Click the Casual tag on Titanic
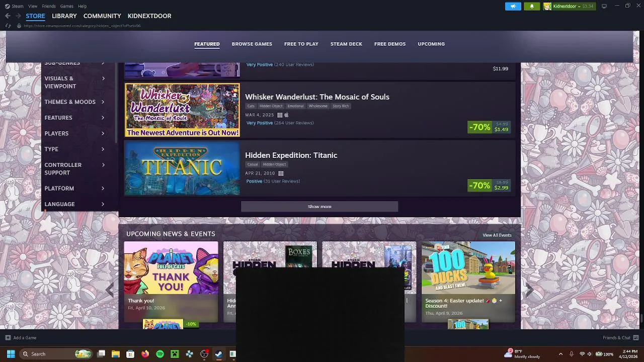This screenshot has height=362, width=644. coord(252,164)
